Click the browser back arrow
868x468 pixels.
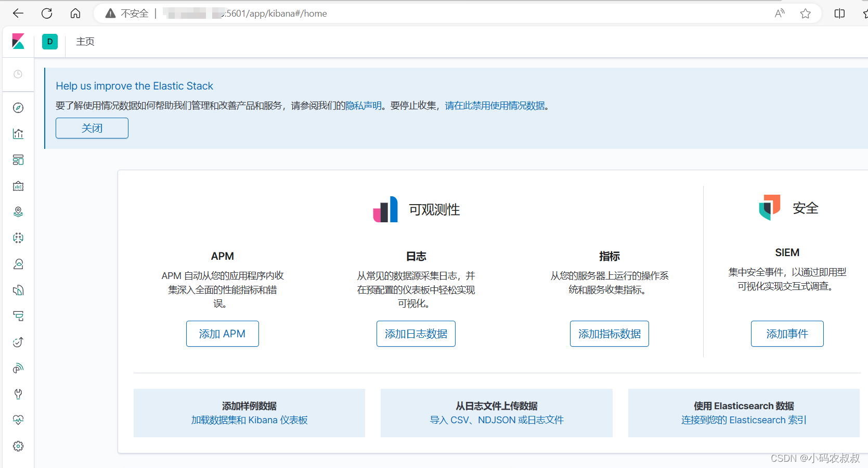[x=18, y=14]
